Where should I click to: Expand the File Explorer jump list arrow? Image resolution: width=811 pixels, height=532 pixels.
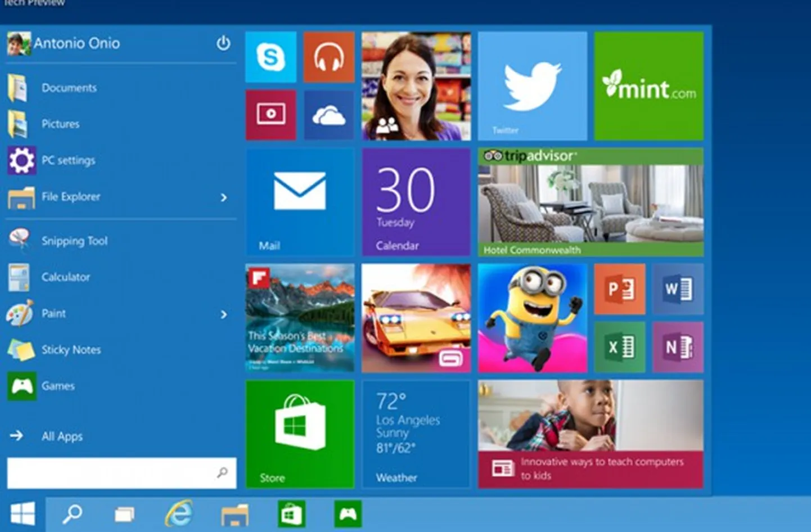pos(224,197)
